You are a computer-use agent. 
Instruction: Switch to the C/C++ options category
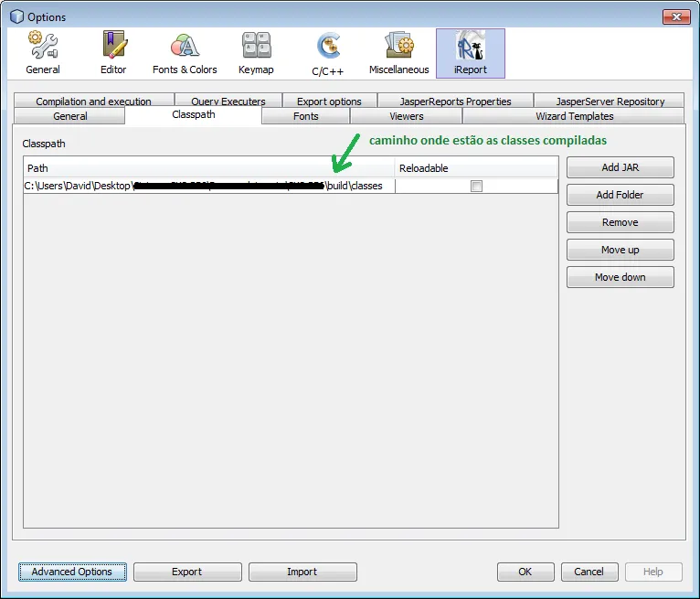click(x=328, y=53)
